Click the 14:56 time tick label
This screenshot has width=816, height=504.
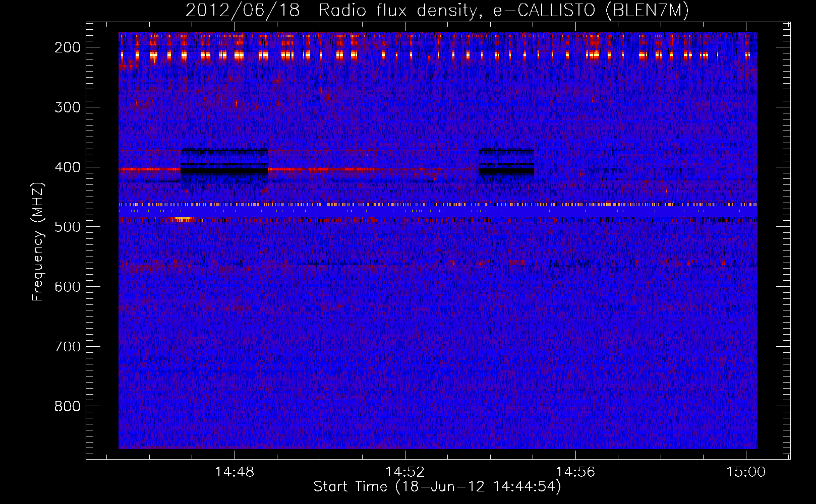(x=575, y=472)
